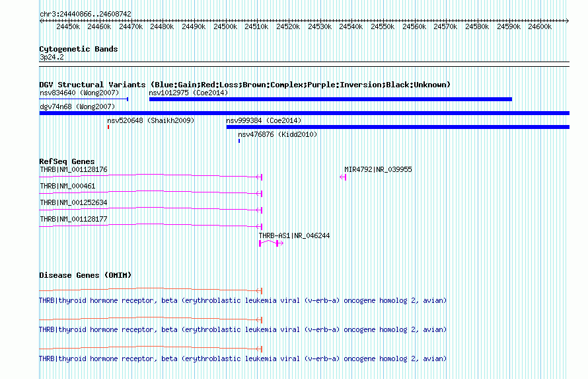This screenshot has width=588, height=379.
Task: Open the nsv999384 (Coe2014) variant label
Action: coord(264,120)
